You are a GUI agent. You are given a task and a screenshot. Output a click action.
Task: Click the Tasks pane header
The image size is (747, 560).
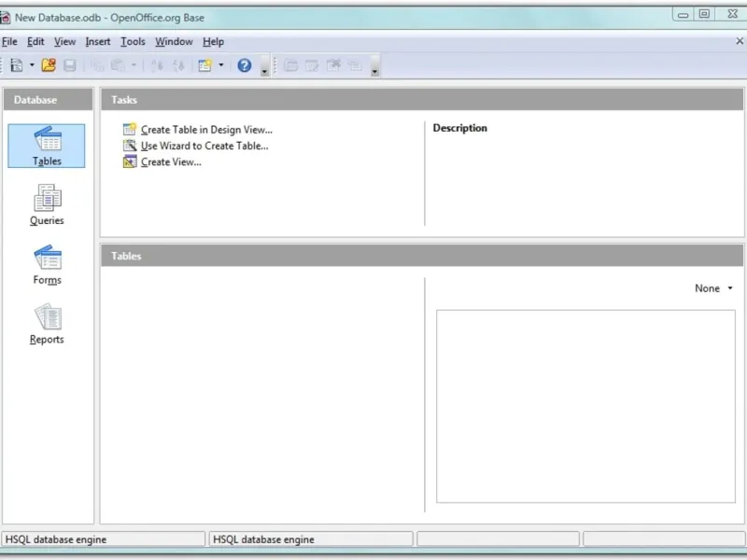[422, 100]
